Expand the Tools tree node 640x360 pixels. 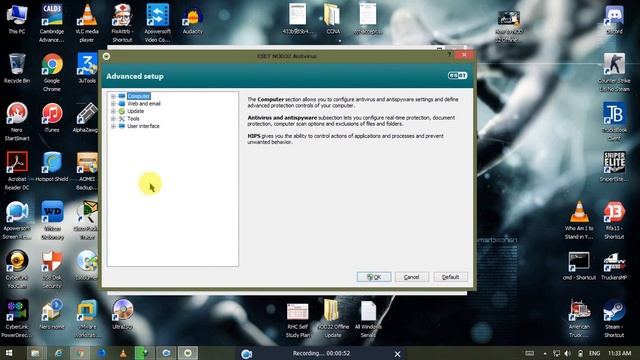(113, 119)
